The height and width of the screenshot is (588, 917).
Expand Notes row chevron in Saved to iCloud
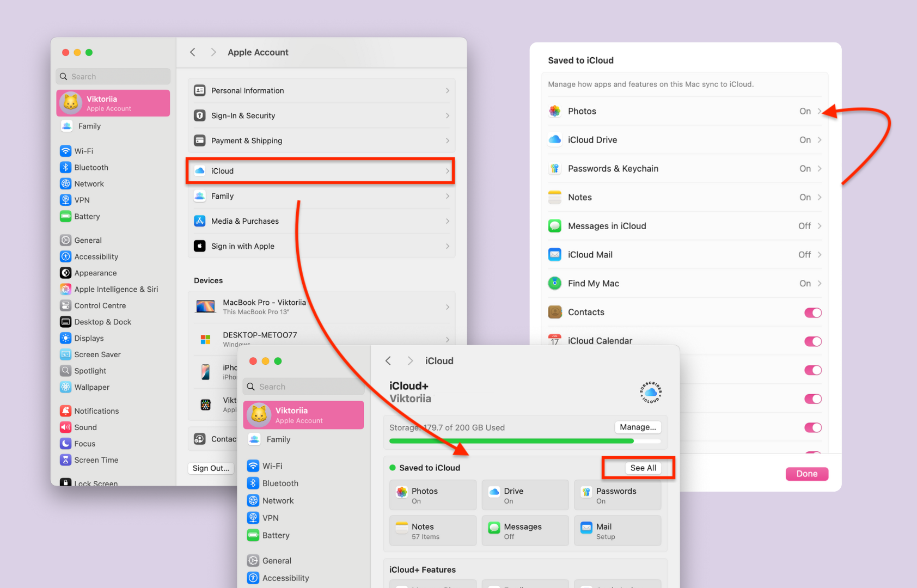(820, 197)
